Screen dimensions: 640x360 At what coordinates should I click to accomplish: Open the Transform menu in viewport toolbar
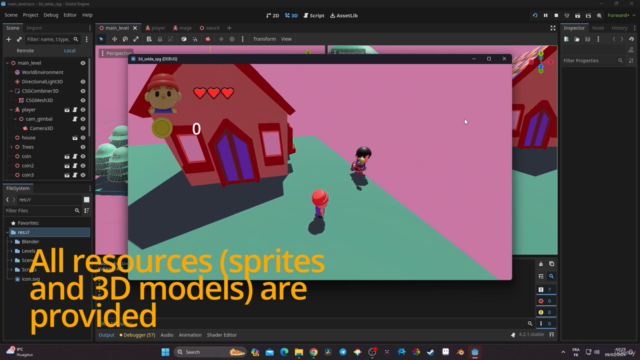click(264, 39)
